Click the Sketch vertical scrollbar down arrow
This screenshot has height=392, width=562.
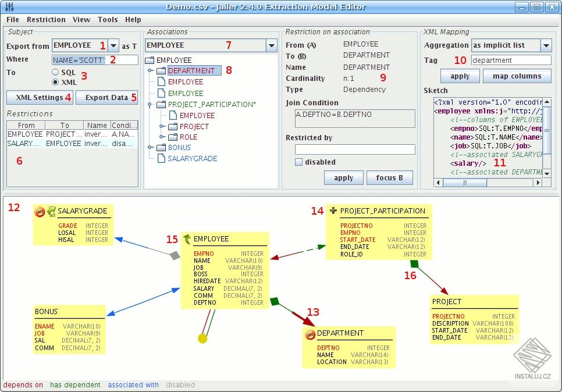click(547, 173)
